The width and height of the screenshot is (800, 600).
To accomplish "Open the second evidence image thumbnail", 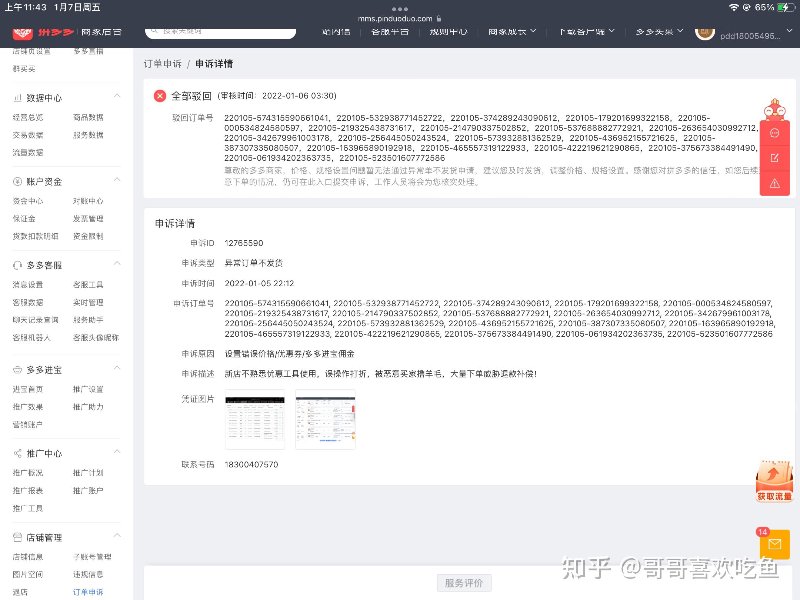I will tap(325, 419).
